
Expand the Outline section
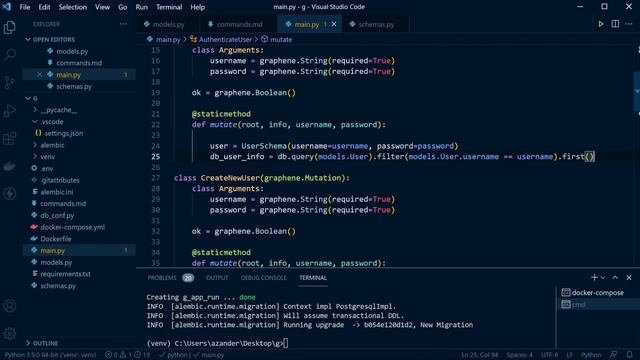(x=45, y=343)
